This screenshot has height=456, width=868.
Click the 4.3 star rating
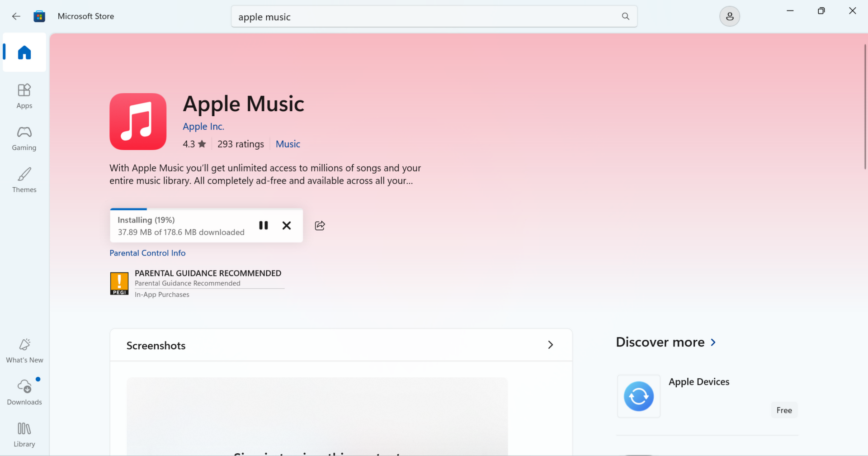(x=194, y=144)
